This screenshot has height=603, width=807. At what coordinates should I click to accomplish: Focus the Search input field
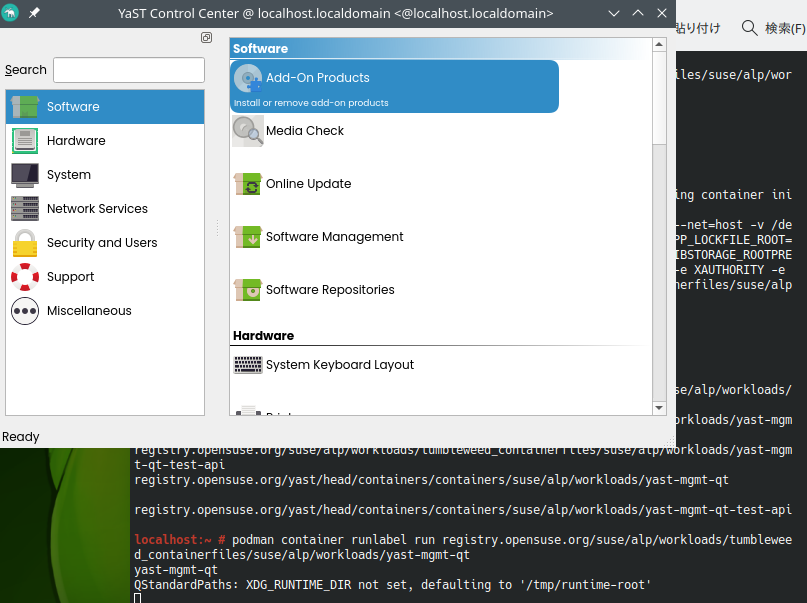pos(129,70)
